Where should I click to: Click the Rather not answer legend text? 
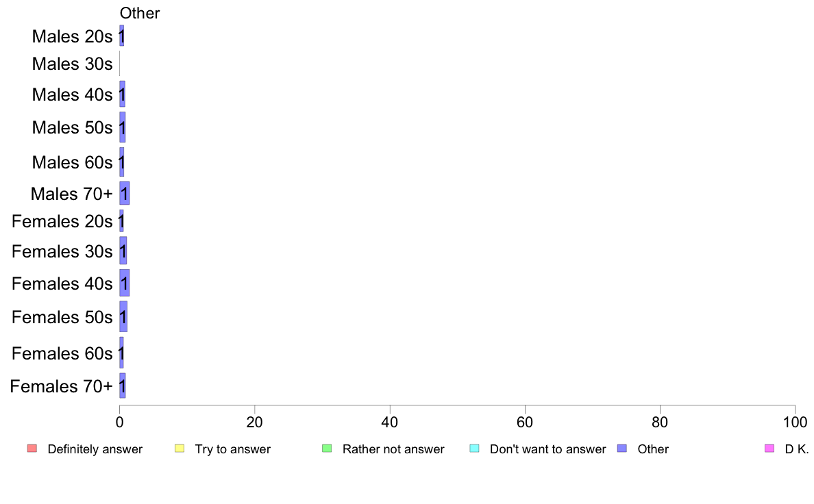(x=393, y=449)
